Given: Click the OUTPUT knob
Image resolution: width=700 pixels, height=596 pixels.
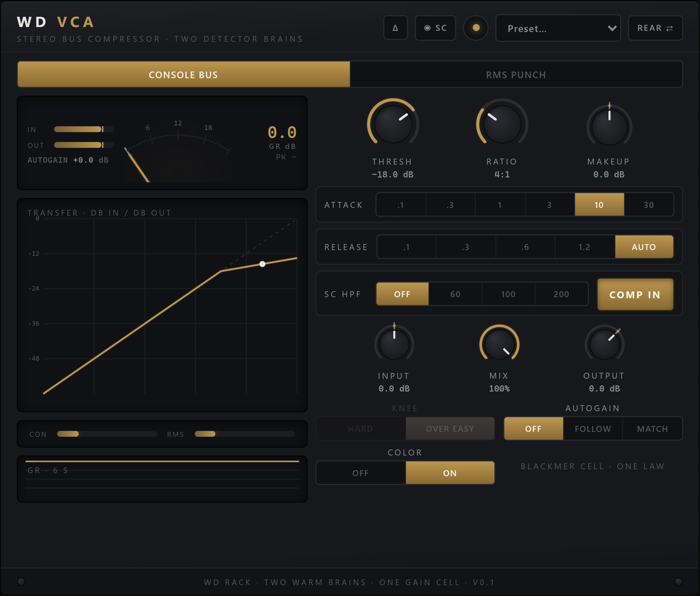Looking at the screenshot, I should click(604, 343).
